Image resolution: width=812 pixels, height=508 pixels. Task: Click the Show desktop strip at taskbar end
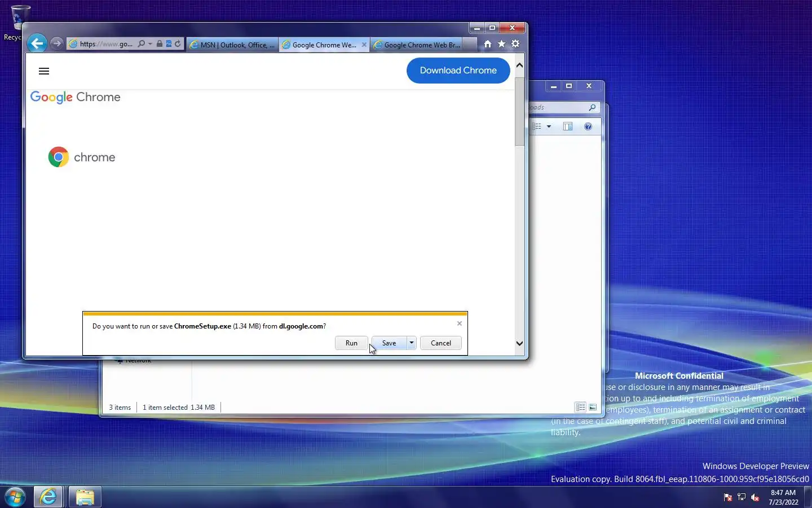click(x=808, y=497)
